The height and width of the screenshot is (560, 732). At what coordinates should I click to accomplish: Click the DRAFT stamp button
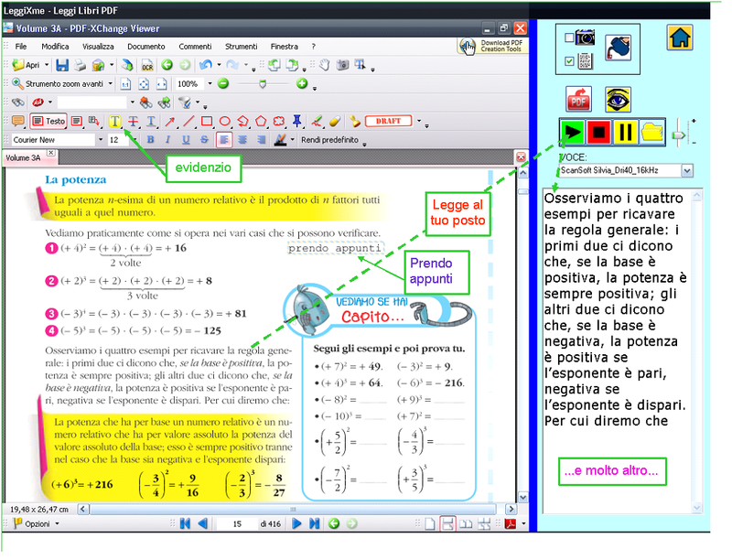pos(388,122)
